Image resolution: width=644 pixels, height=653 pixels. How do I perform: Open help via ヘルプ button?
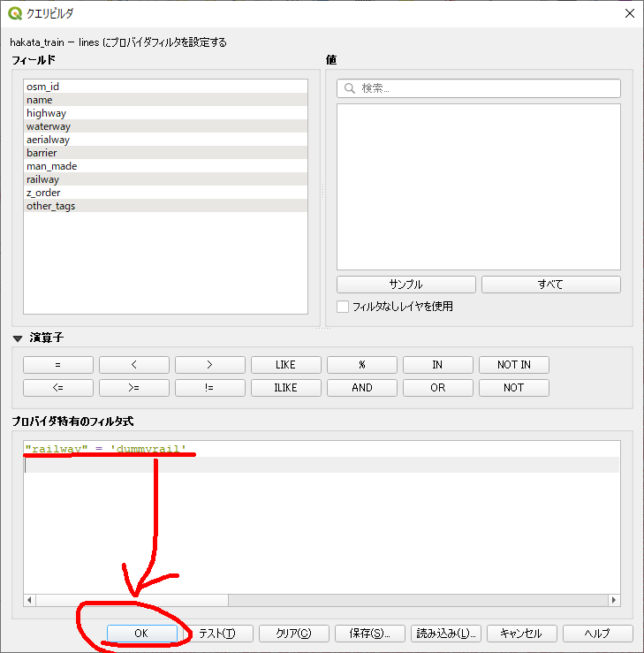597,634
